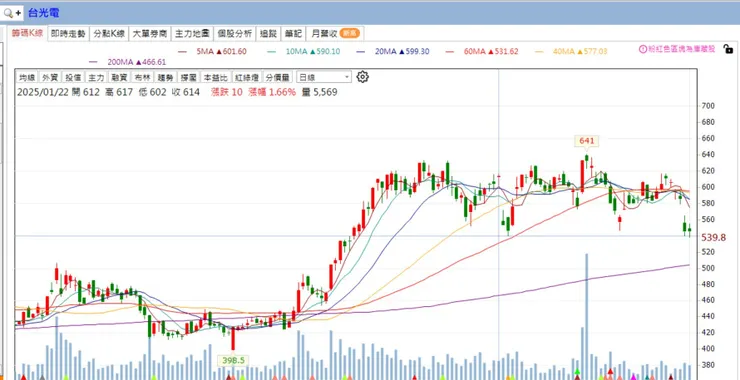The height and width of the screenshot is (380, 740).
Task: Click the 漲幅 1.66% readout
Action: (272, 92)
